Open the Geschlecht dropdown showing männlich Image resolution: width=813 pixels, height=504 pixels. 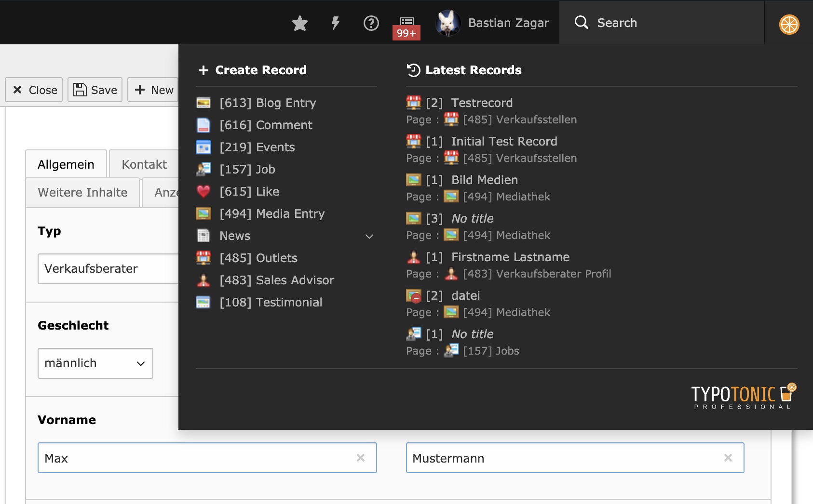95,363
